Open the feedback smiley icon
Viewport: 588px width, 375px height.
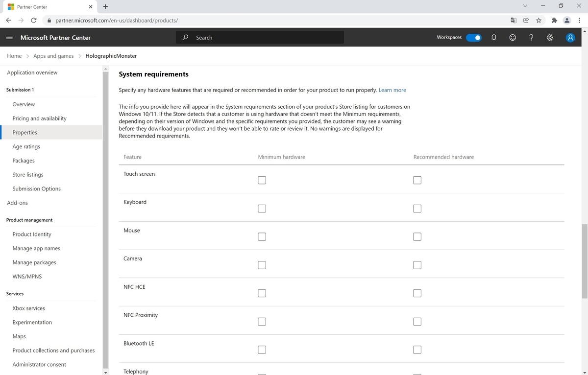(513, 38)
